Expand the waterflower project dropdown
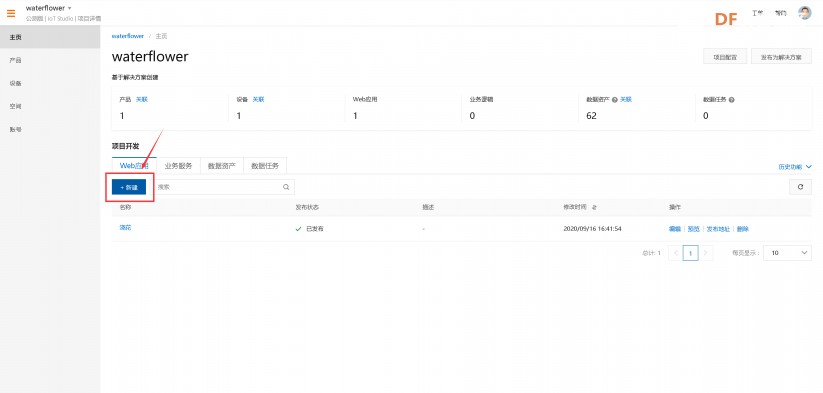This screenshot has height=393, width=823. (49, 8)
